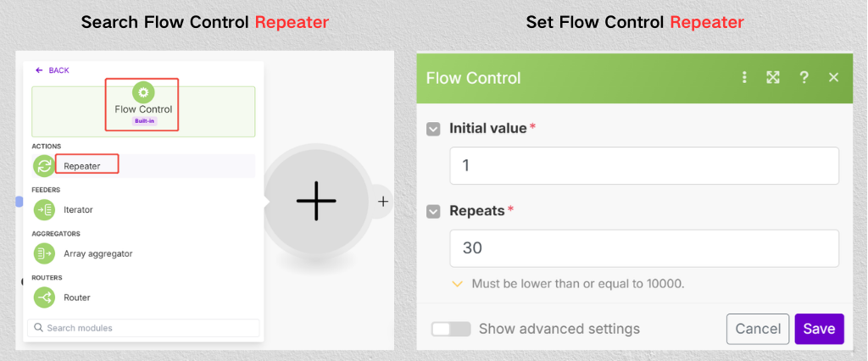This screenshot has width=868, height=361.
Task: Choose the Iterator feeder icon
Action: tap(44, 209)
